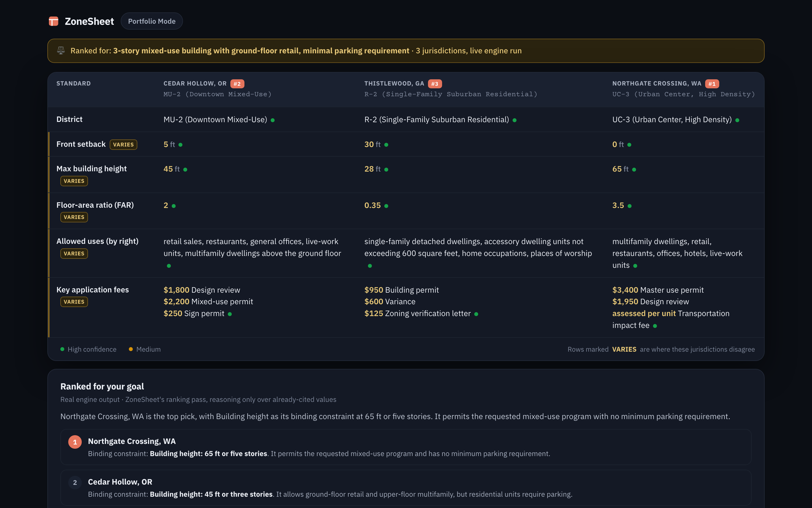The height and width of the screenshot is (508, 812).
Task: Click the Key application fees label
Action: pos(92,290)
